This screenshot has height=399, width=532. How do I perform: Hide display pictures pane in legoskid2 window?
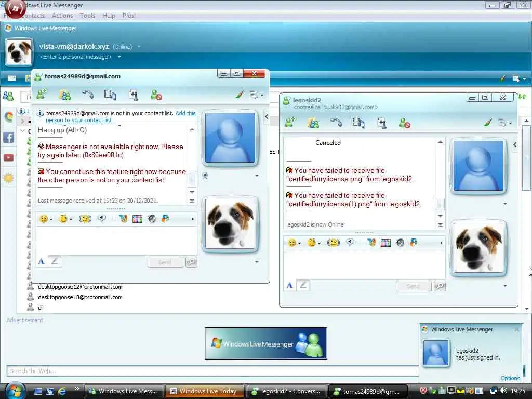coord(515,145)
